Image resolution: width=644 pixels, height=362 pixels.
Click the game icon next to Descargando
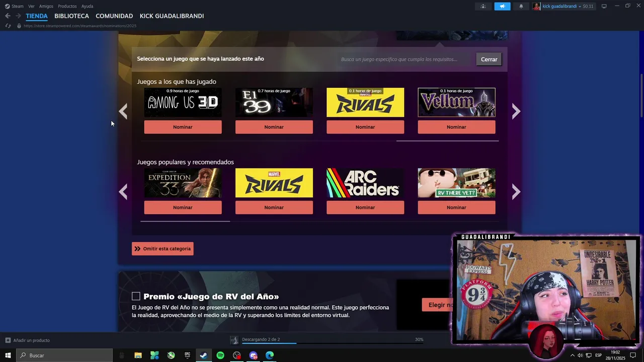[234, 340]
